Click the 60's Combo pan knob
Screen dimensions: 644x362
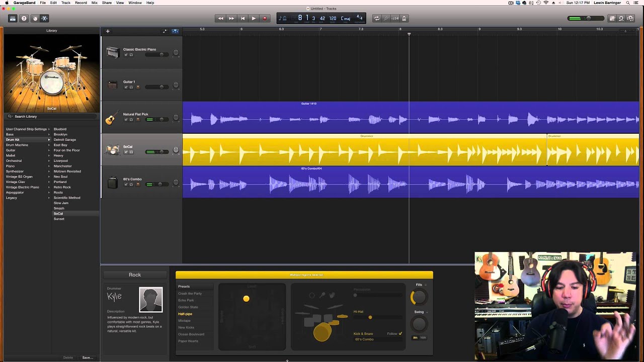point(176,183)
